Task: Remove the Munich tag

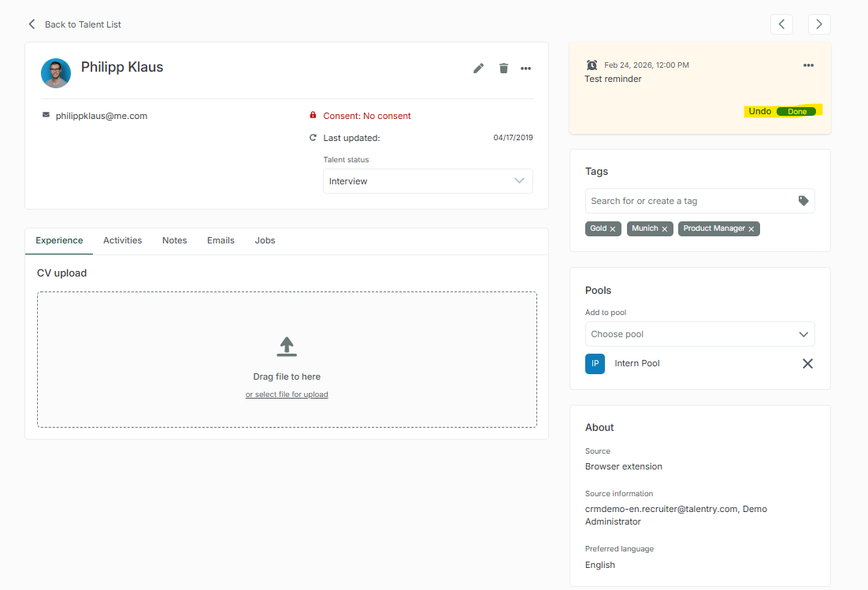Action: [665, 229]
